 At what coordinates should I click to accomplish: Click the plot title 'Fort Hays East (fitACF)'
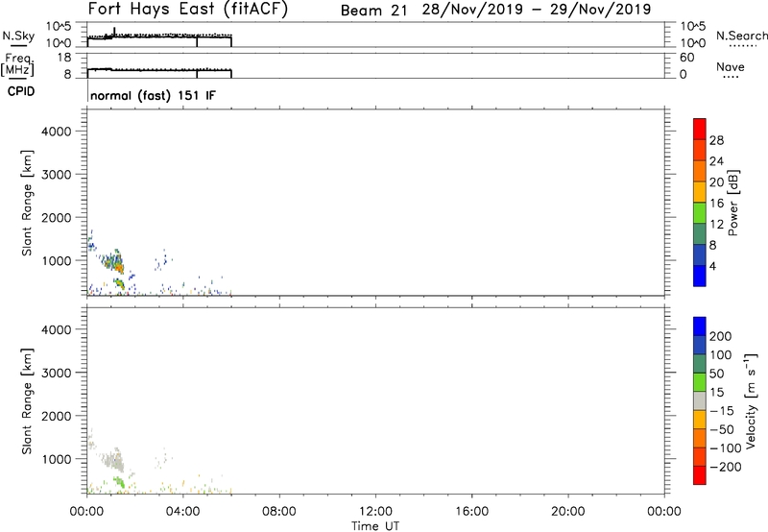[x=187, y=9]
